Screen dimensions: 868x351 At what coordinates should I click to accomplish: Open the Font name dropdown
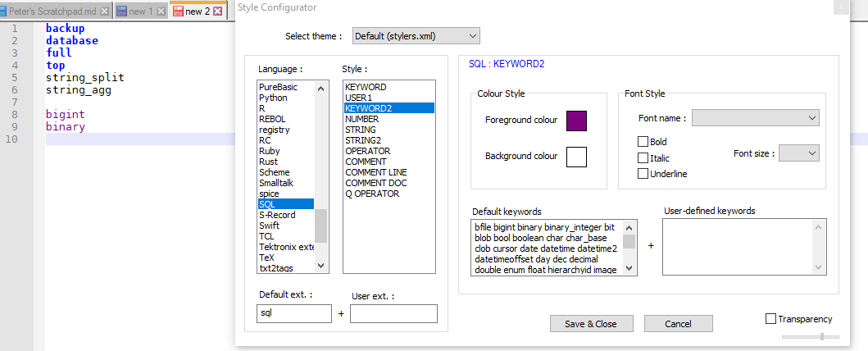(x=756, y=118)
